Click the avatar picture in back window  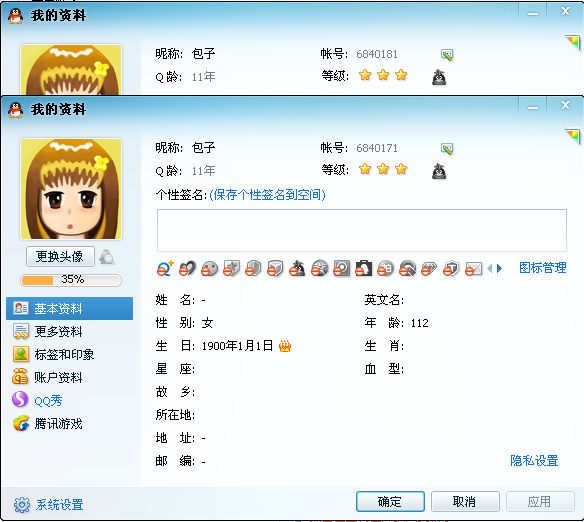point(71,69)
